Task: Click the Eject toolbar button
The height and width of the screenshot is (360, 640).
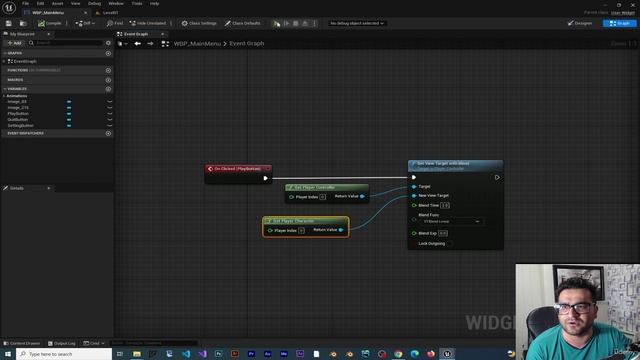Action: coord(305,23)
